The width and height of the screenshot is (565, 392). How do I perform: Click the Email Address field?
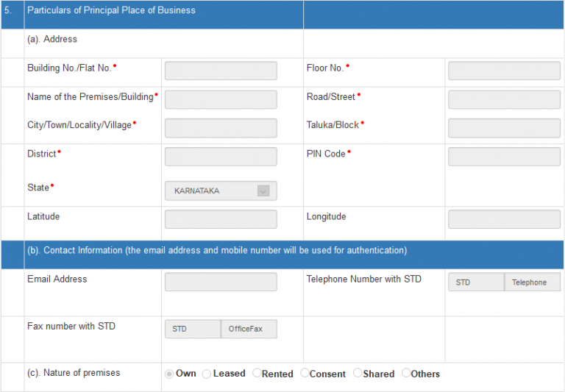click(x=221, y=282)
